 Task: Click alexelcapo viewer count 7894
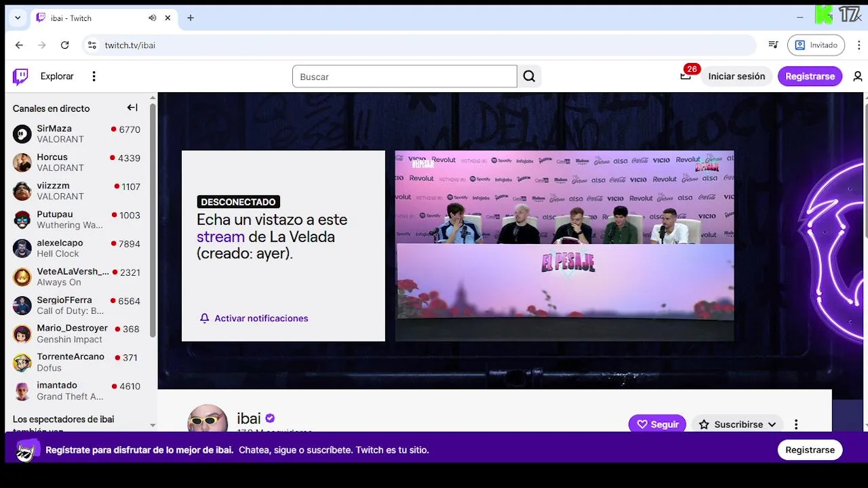coord(130,243)
